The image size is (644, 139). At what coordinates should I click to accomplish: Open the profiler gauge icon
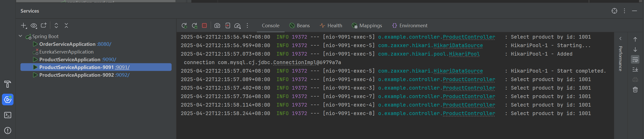pyautogui.click(x=238, y=25)
